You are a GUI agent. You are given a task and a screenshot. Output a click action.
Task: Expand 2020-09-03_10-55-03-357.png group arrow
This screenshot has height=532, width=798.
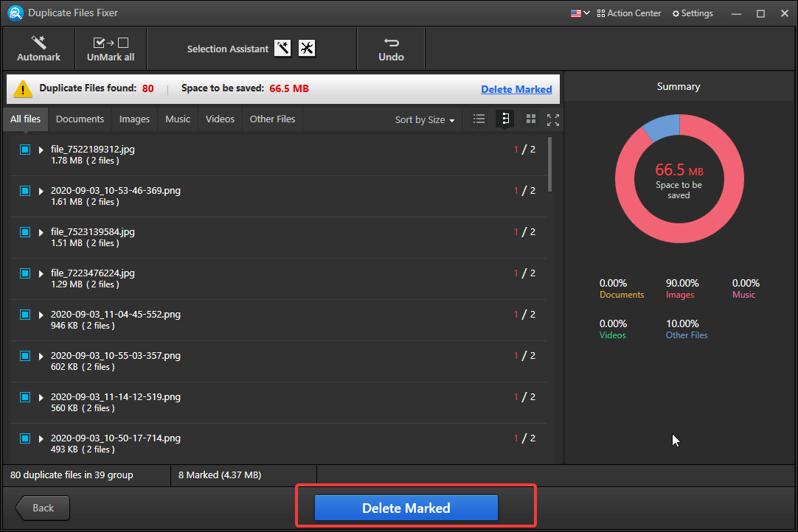41,356
